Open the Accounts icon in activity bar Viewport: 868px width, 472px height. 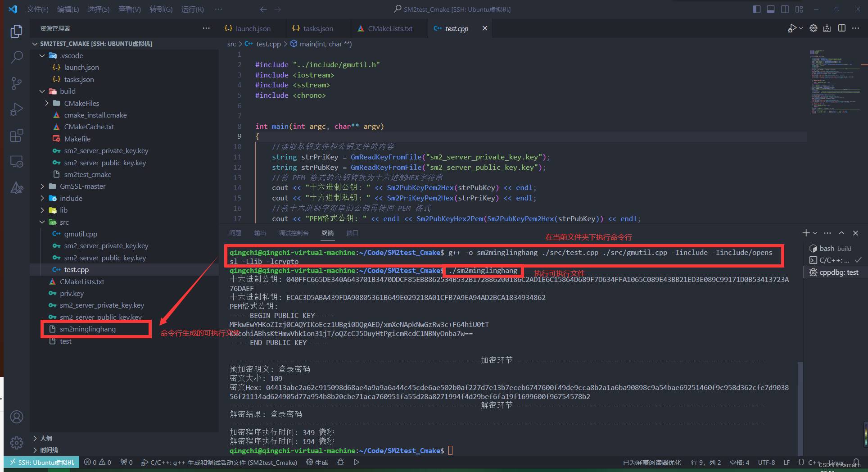click(17, 417)
